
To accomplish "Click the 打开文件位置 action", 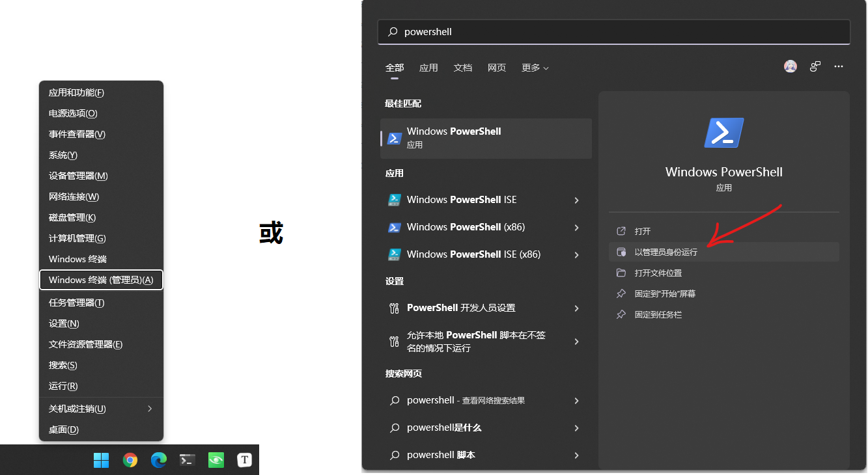I will 724,273.
